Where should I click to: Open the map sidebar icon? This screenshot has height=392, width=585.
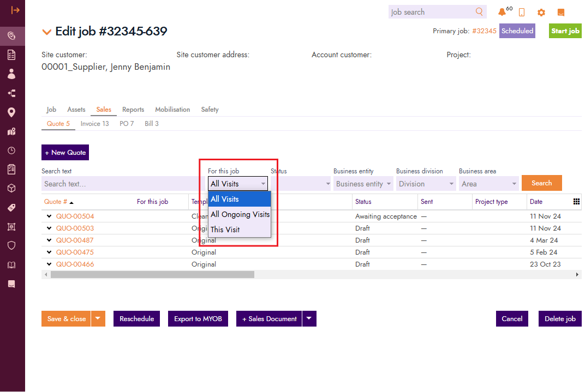click(x=11, y=131)
